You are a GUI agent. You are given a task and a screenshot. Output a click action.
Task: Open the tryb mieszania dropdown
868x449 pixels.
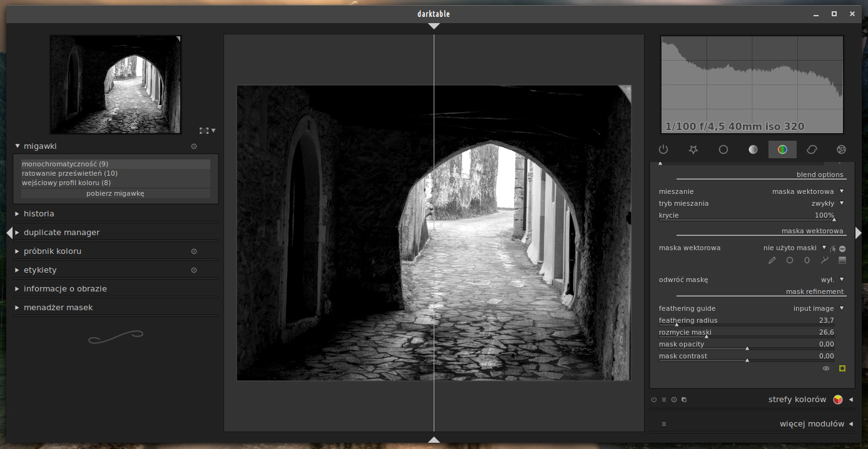[752, 203]
